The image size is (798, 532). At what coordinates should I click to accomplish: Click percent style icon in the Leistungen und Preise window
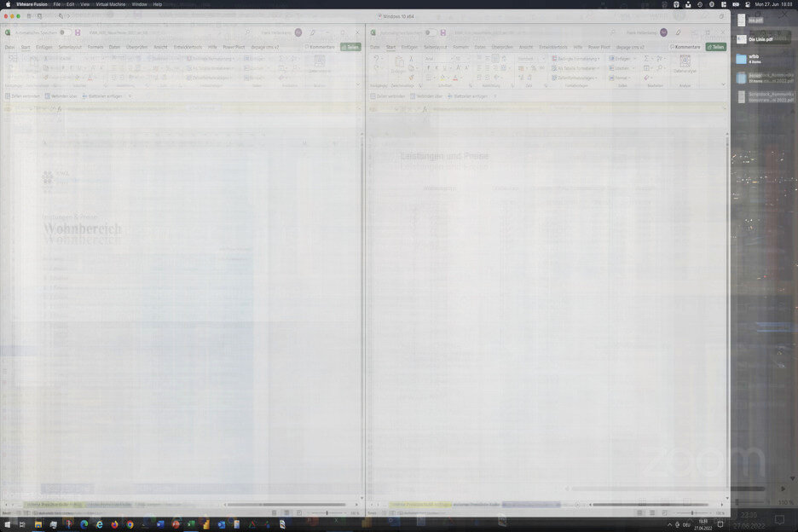(x=534, y=68)
